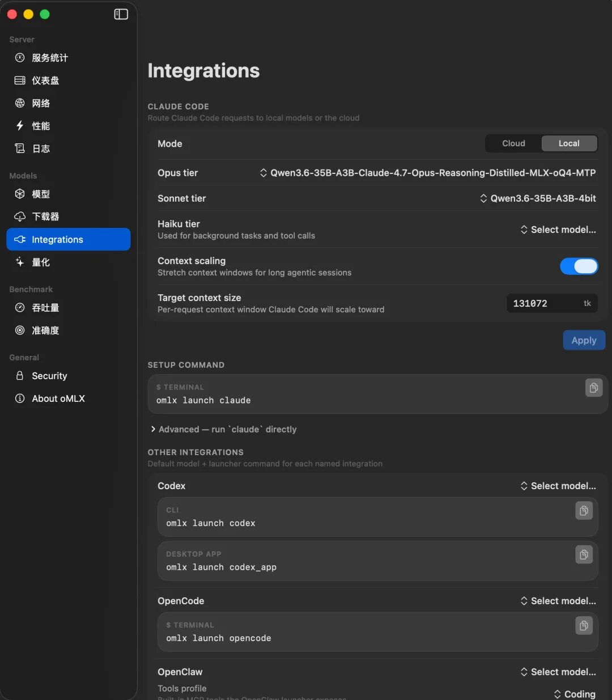612x700 pixels.
Task: Copy the 'omlx launch opencode' command
Action: coord(584,625)
